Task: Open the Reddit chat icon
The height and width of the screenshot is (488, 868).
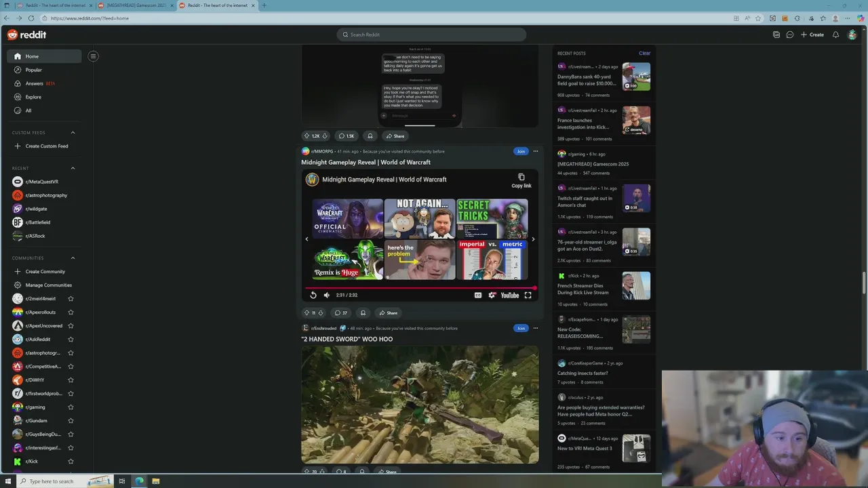Action: [790, 35]
